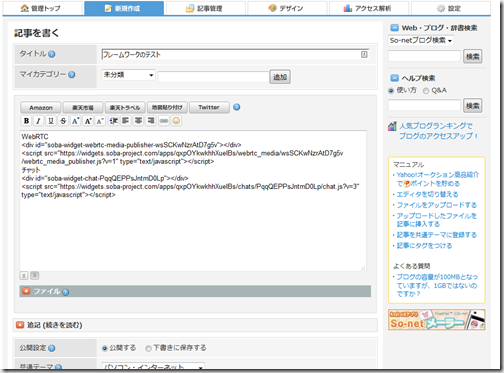Click the 楽天市場 button
The height and width of the screenshot is (373, 504).
[83, 108]
